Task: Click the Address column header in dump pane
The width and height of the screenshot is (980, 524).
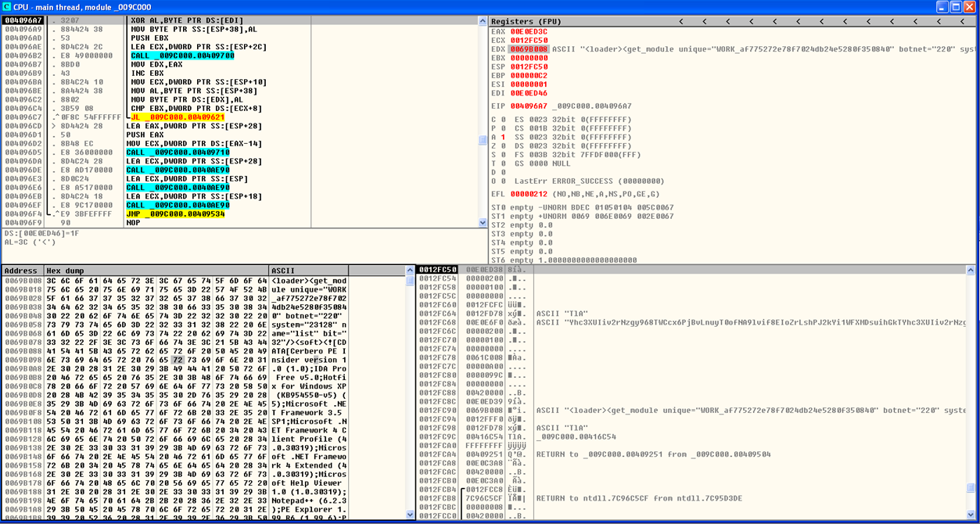Action: 22,271
